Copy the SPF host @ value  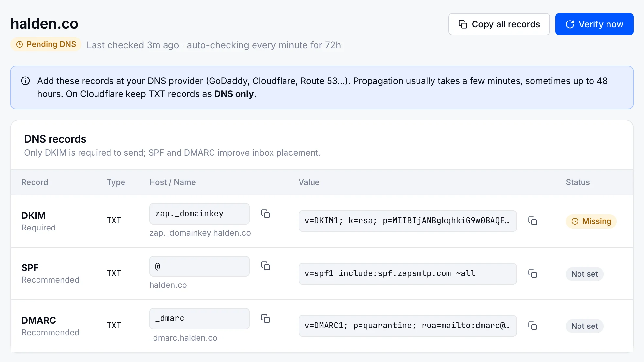tap(265, 266)
